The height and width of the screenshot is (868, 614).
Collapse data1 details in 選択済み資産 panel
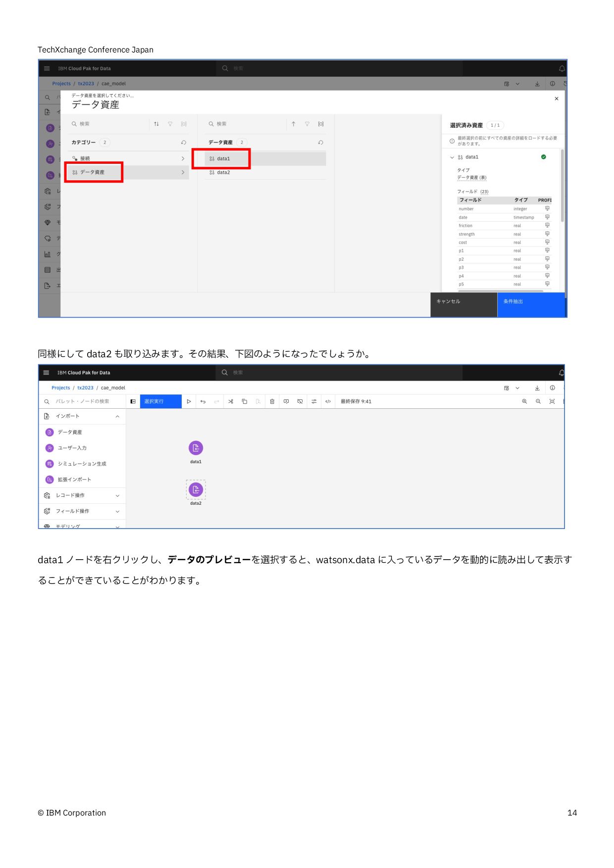tap(452, 157)
